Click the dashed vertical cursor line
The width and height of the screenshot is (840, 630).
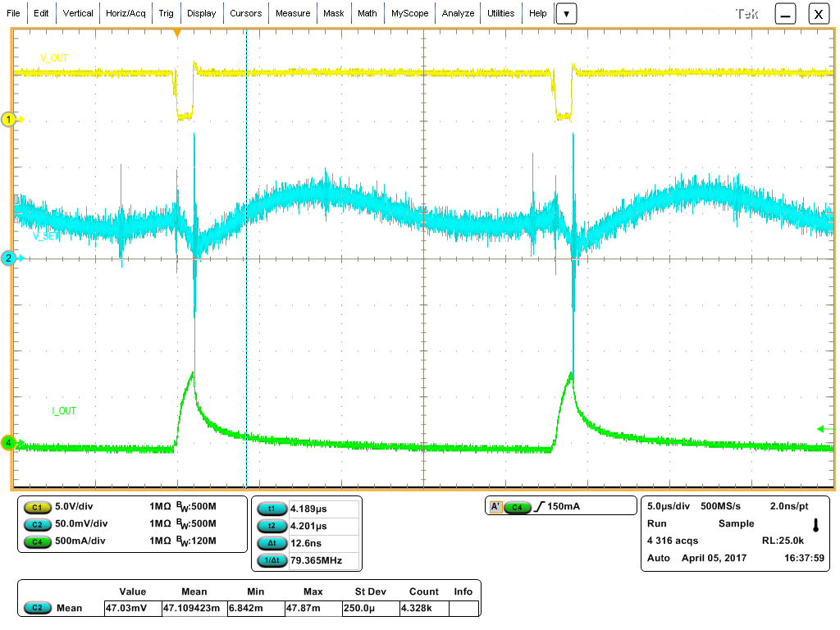coord(246,258)
